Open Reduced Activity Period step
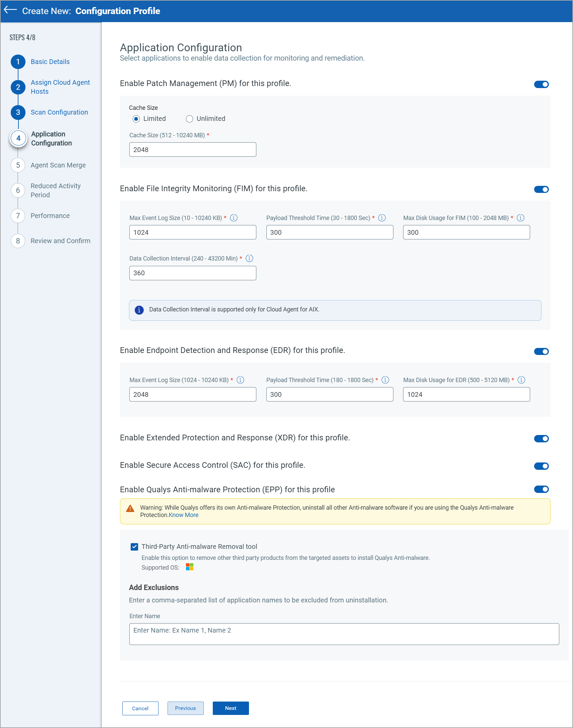Screen dimensions: 573x728 (x=56, y=191)
